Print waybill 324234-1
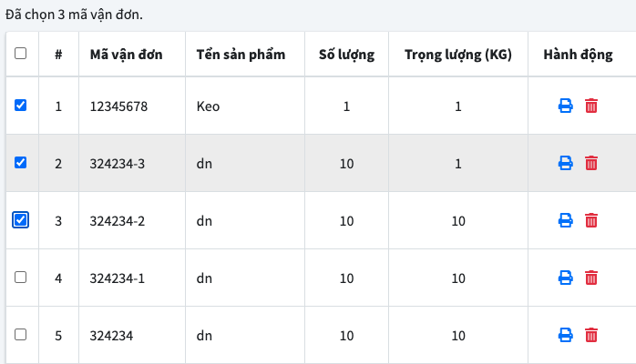 (x=565, y=278)
